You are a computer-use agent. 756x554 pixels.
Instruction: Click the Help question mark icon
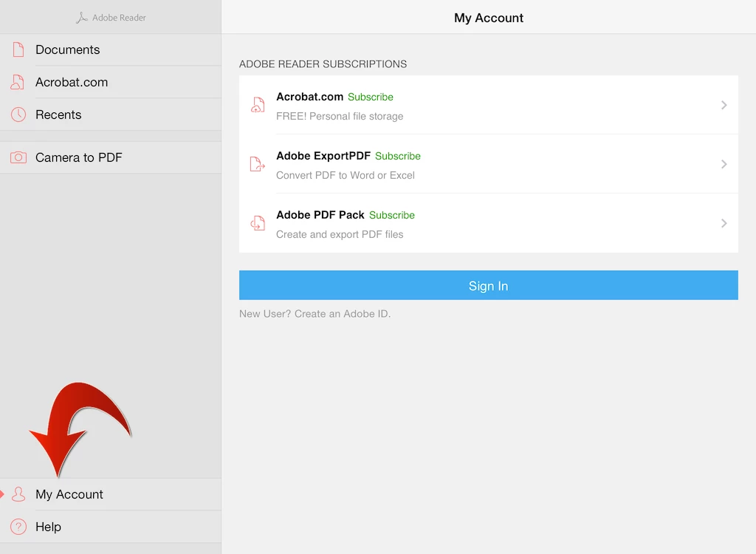pos(18,527)
